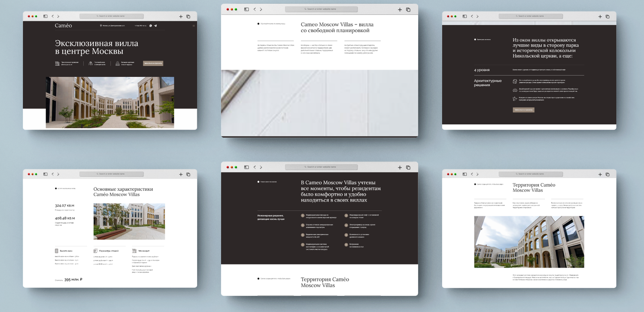Open new tab in the arched facade photo window
This screenshot has height=312, width=644.
(600, 175)
